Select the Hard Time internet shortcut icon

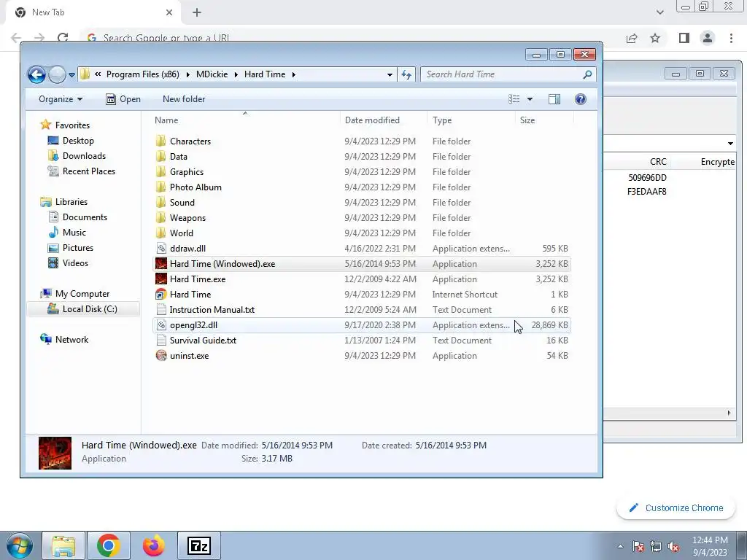[161, 294]
